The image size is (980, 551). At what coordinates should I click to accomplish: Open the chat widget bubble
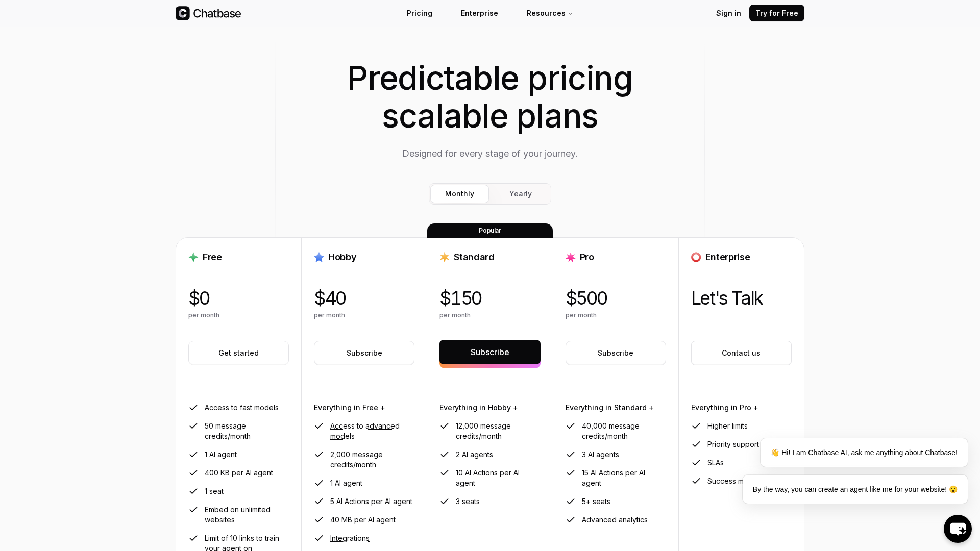point(958,529)
